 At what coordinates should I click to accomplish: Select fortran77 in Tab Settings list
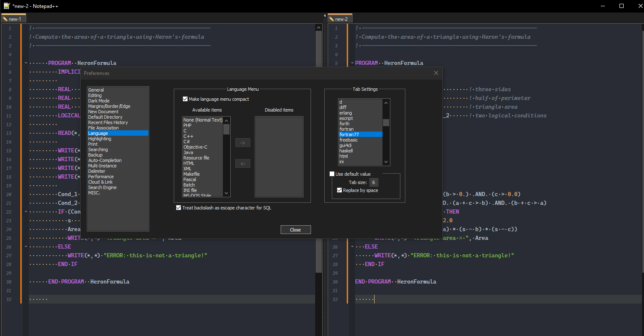(360, 134)
